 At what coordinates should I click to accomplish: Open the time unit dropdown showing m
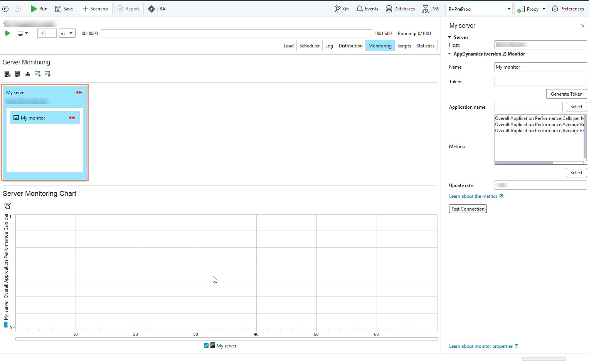coord(67,33)
